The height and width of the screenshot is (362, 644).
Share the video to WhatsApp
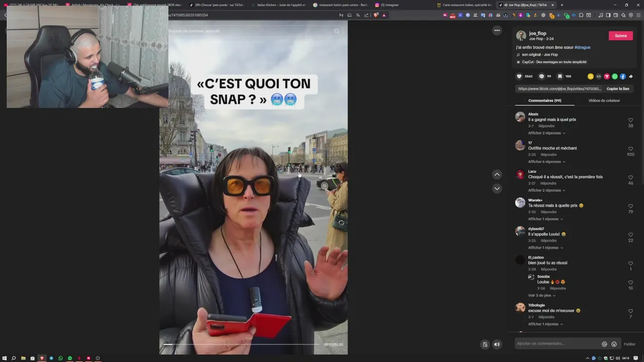[615, 76]
